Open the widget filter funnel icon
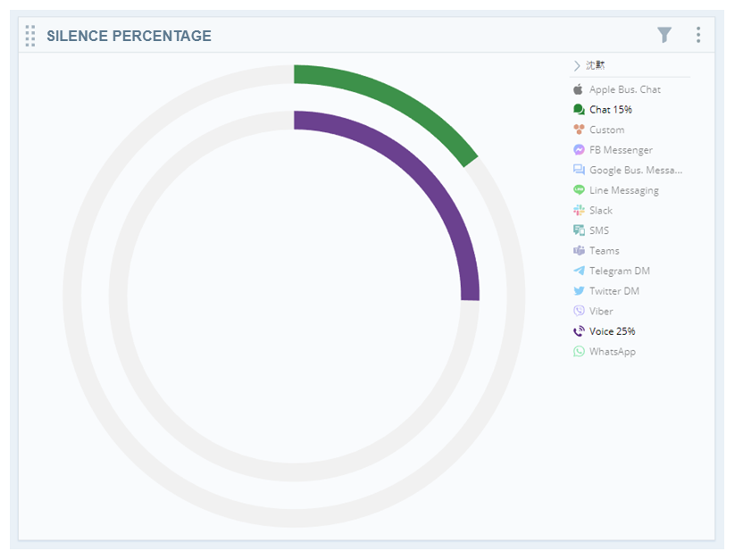The image size is (735, 560). 664,35
